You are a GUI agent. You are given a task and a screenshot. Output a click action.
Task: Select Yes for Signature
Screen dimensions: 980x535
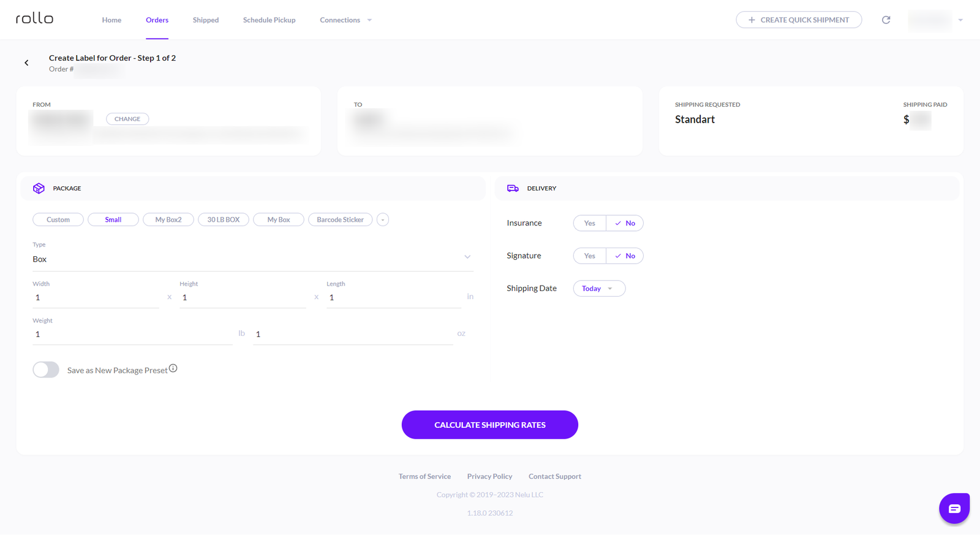[x=589, y=256]
